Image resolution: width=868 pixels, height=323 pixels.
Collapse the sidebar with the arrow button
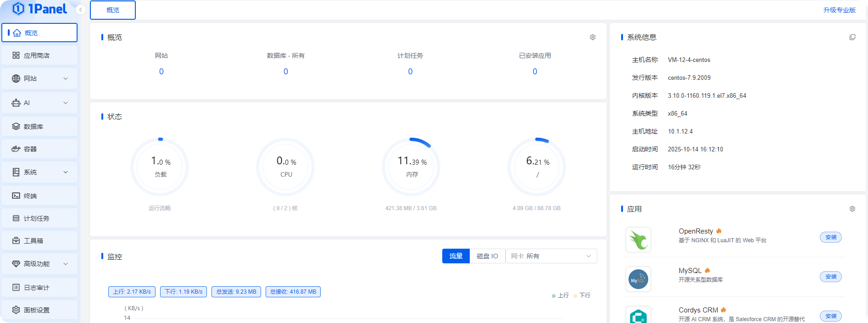[81, 10]
